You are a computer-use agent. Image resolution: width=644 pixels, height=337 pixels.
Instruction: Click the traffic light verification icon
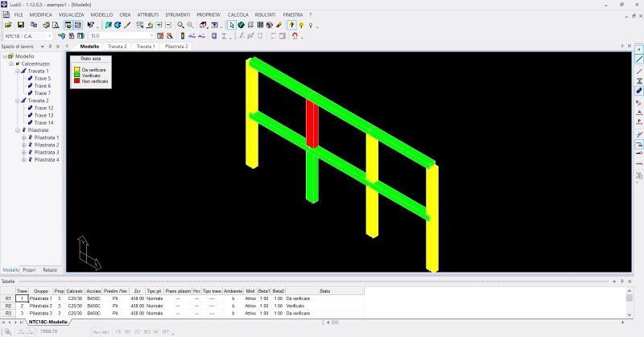point(182,36)
